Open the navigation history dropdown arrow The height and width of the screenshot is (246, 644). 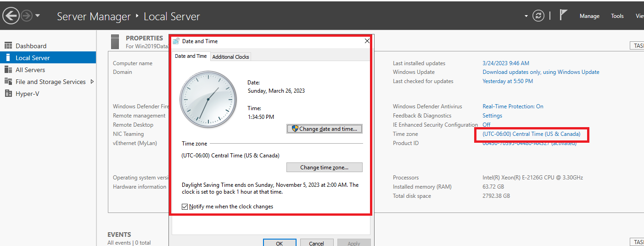pos(38,16)
